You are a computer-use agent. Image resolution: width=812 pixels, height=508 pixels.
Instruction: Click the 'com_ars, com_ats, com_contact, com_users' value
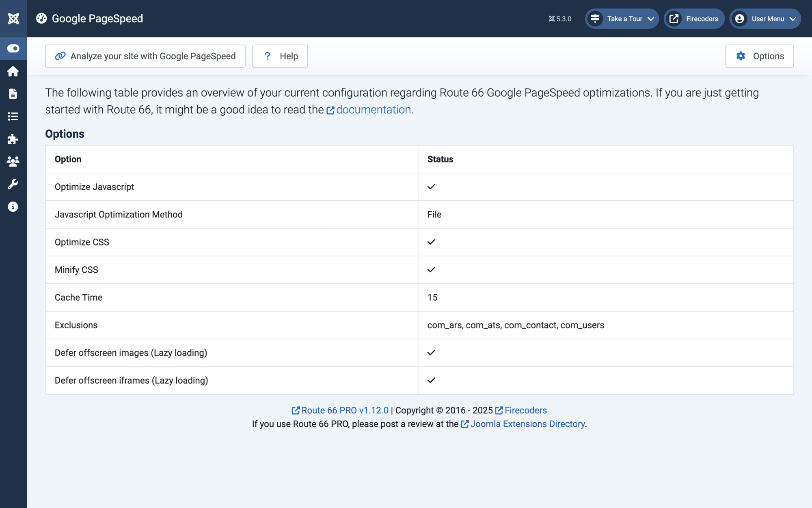tap(516, 325)
